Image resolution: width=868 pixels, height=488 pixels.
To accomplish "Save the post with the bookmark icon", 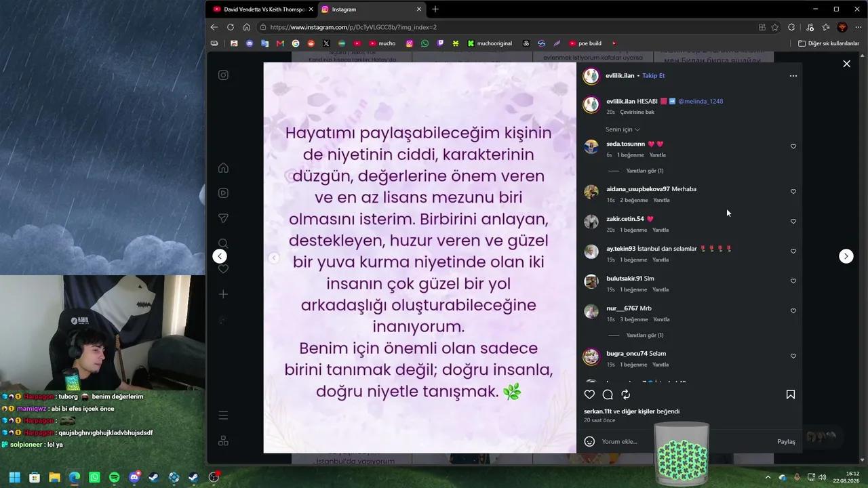I will [791, 394].
